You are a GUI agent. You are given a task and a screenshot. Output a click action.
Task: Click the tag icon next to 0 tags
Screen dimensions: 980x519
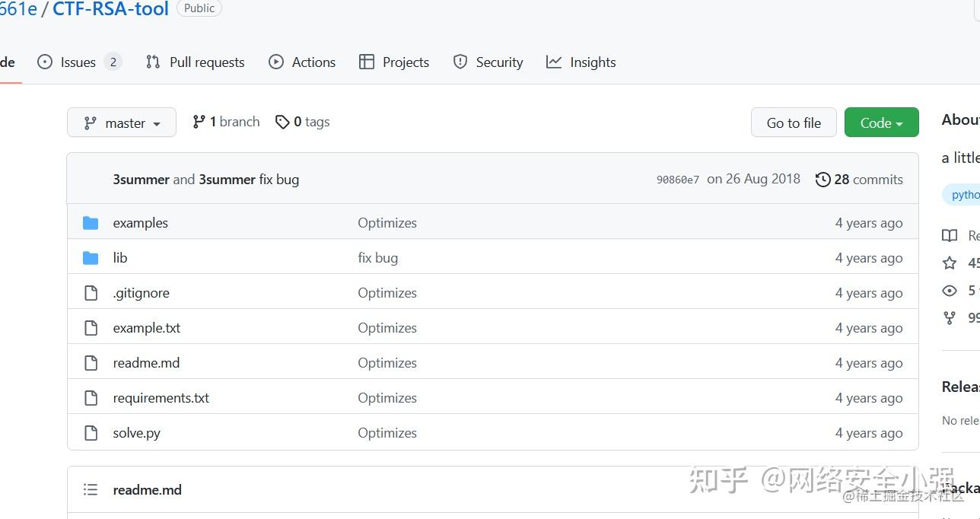click(282, 121)
